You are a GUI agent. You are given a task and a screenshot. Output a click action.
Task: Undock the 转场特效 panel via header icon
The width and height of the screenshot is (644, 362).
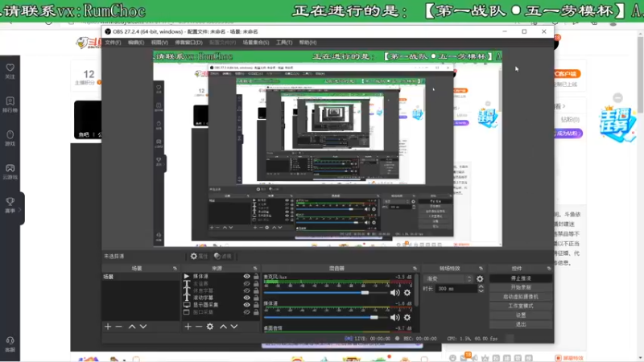coord(481,269)
